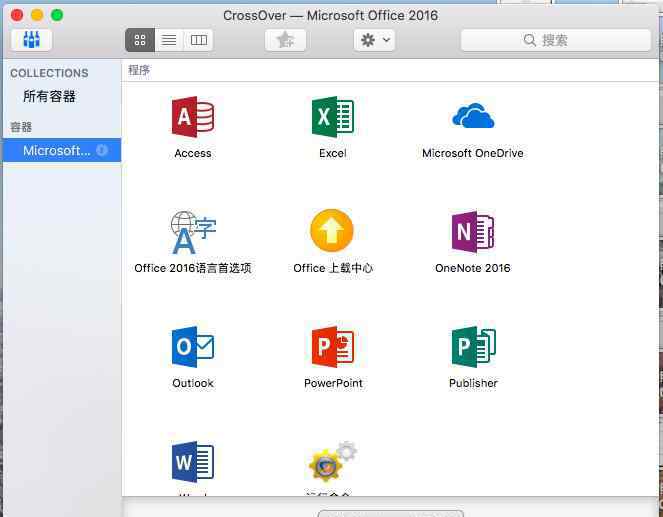The image size is (663, 517).
Task: Click the Publisher label text
Action: pos(473,383)
